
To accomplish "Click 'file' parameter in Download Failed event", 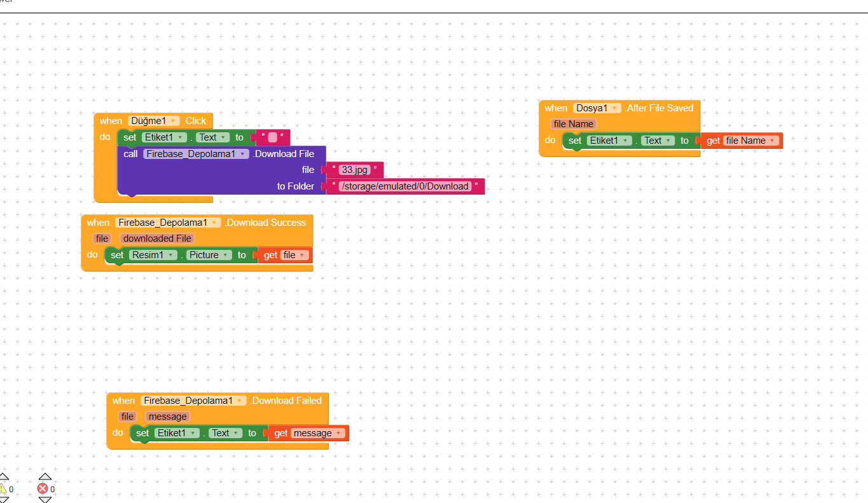I will tap(127, 417).
